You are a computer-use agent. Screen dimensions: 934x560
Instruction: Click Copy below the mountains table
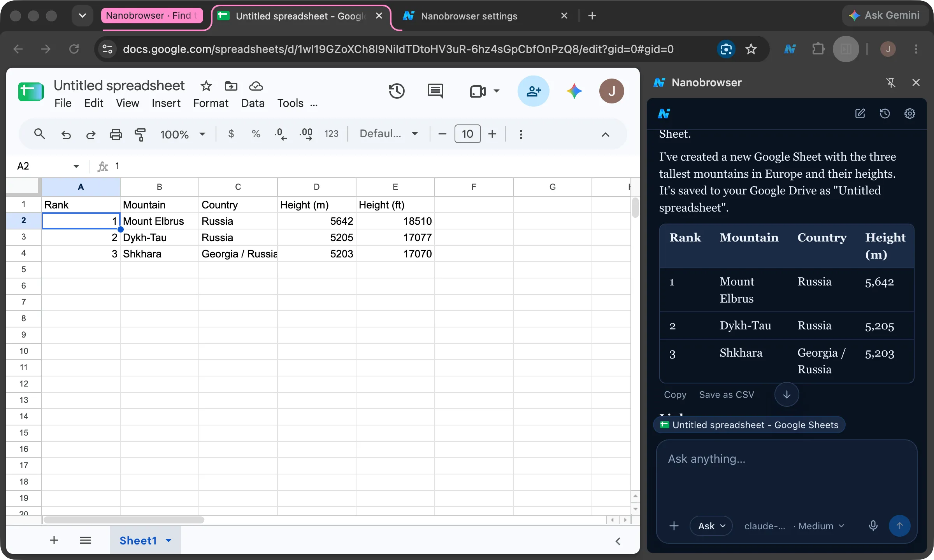pyautogui.click(x=675, y=395)
